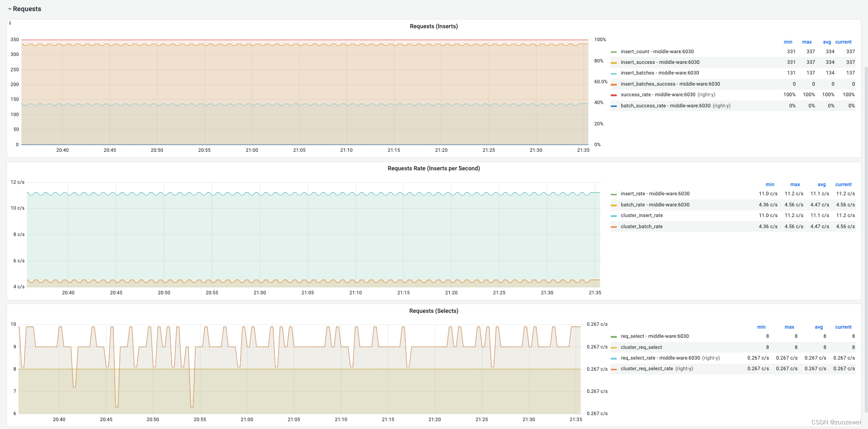
Task: Click the Requests row header label
Action: click(x=27, y=8)
